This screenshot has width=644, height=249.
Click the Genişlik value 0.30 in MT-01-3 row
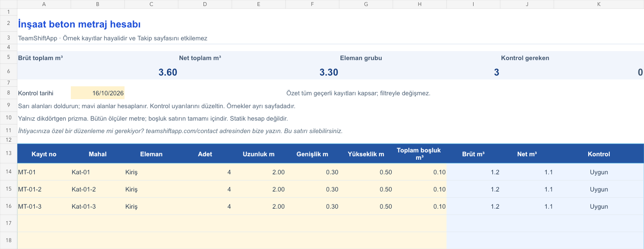(312, 206)
